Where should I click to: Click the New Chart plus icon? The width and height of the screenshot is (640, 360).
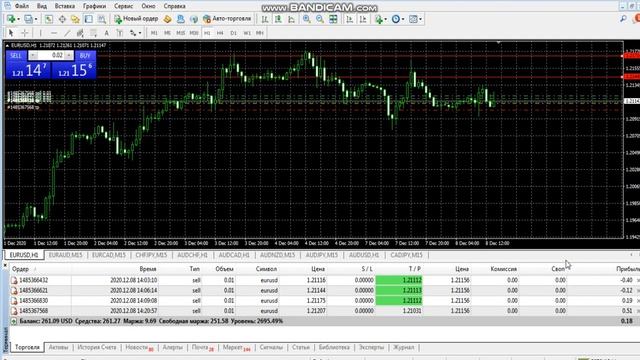(x=11, y=19)
